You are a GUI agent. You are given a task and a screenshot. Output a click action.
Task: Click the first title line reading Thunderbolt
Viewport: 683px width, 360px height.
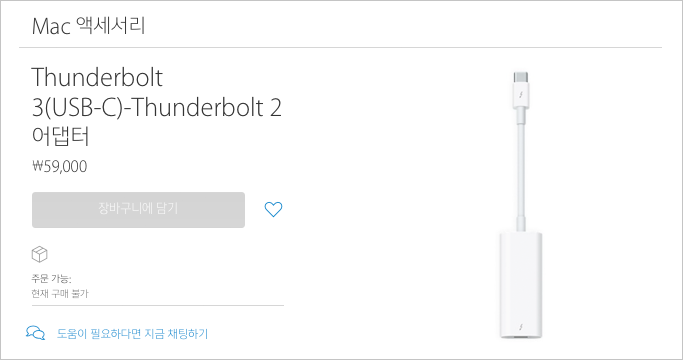97,78
